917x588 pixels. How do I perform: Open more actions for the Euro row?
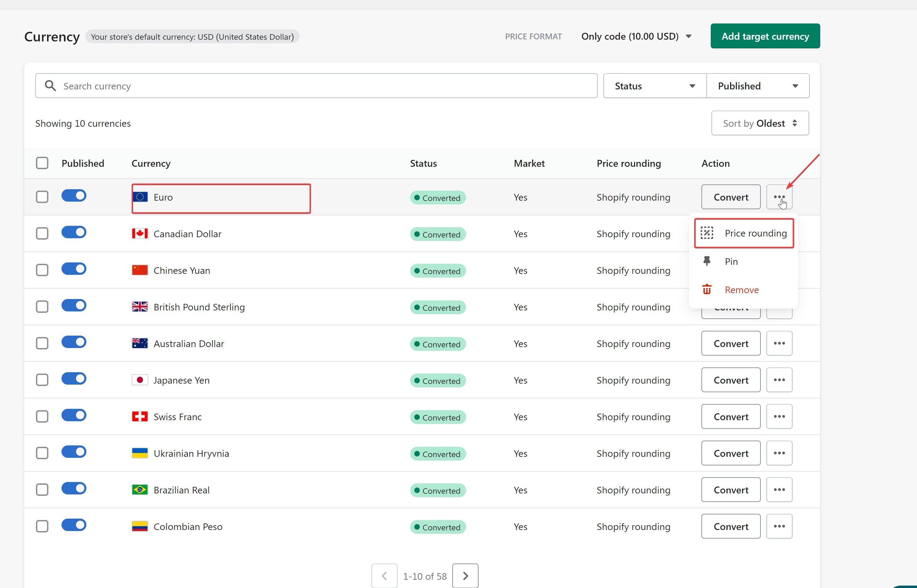[779, 197]
